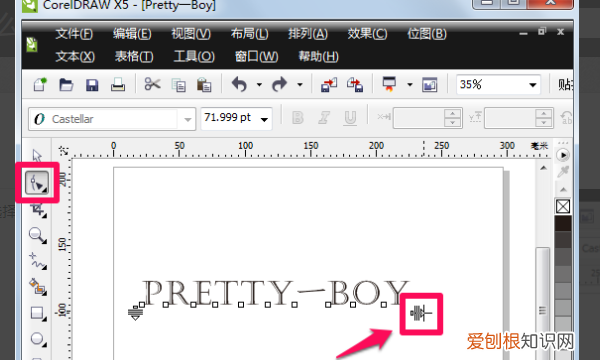Open the 效果(C) menu
This screenshot has height=360, width=600.
pos(367,34)
